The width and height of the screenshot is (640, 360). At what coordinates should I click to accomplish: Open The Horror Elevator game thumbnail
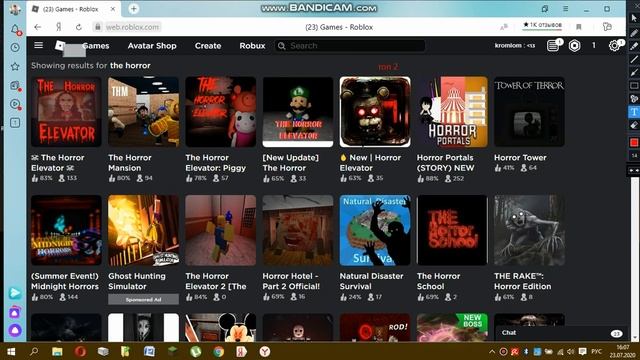66,111
